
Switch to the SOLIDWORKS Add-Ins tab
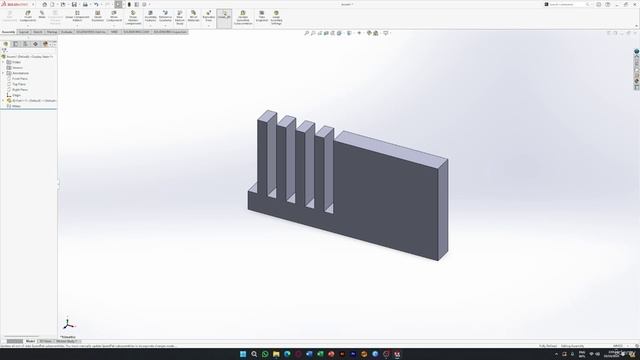[91, 32]
